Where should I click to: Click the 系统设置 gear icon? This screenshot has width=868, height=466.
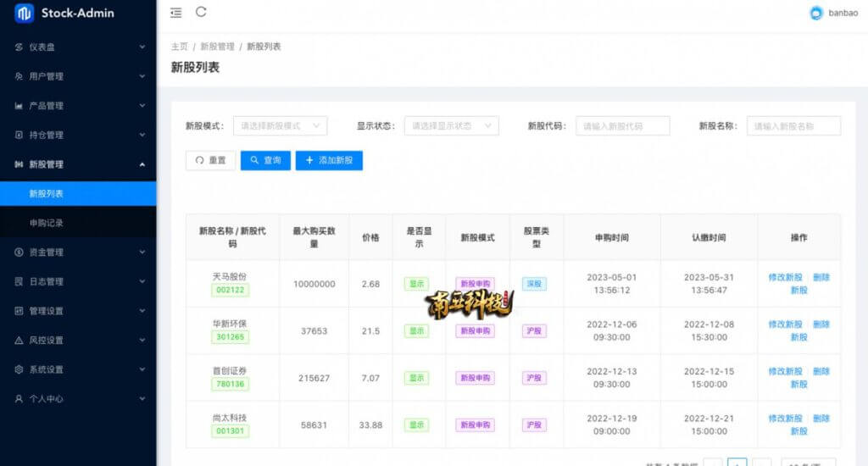pyautogui.click(x=19, y=369)
